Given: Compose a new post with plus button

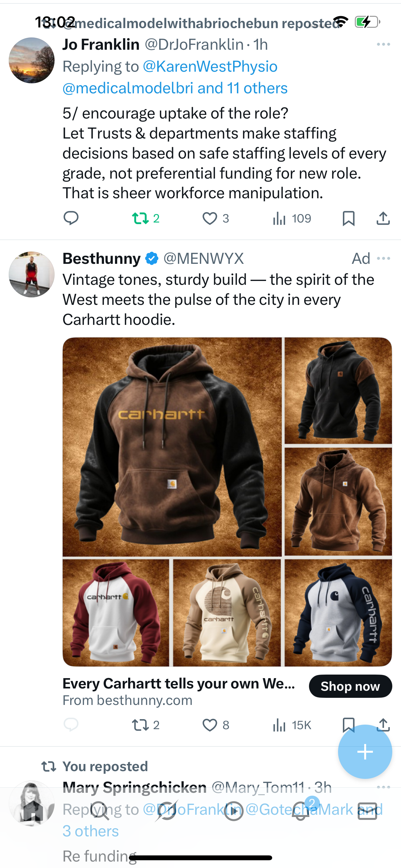Looking at the screenshot, I should tap(365, 752).
